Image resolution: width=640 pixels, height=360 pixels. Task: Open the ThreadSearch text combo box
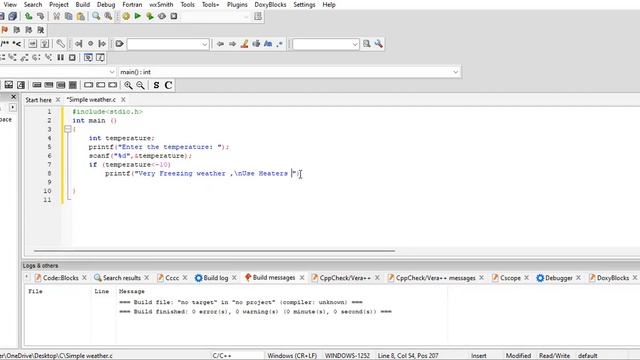pos(326,44)
